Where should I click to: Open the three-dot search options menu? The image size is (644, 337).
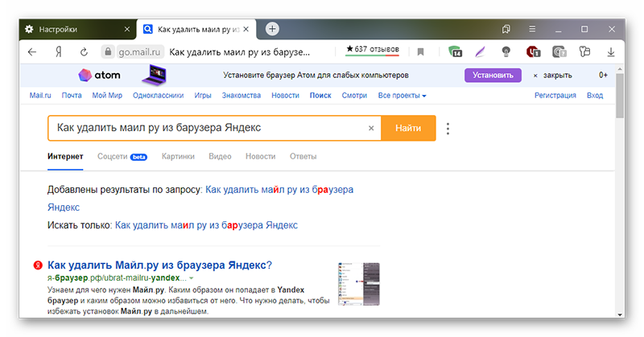[448, 129]
